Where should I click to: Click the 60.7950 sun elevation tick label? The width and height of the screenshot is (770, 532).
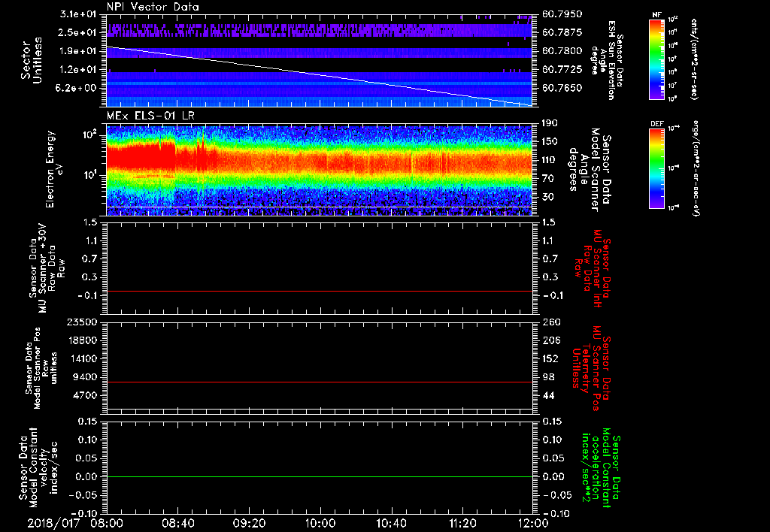[x=562, y=14]
